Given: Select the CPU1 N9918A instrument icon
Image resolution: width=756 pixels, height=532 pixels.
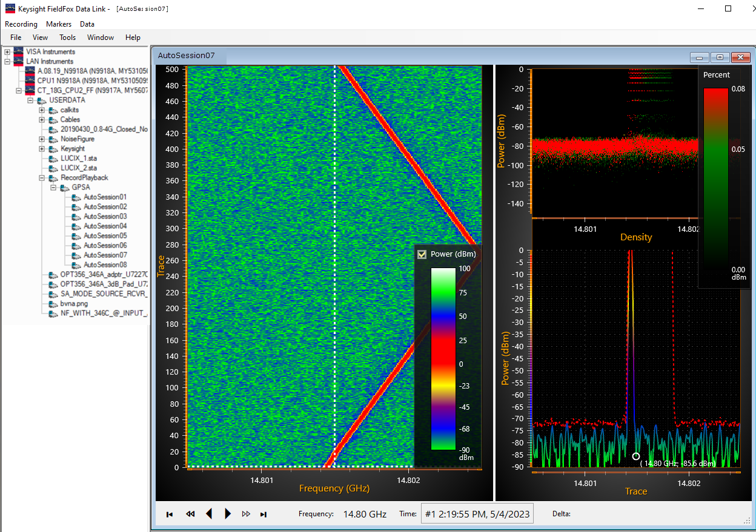Looking at the screenshot, I should point(30,80).
